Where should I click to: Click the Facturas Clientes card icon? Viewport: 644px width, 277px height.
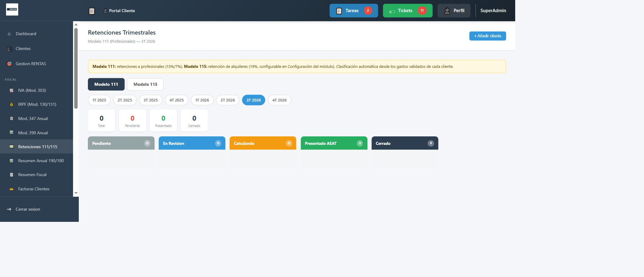click(x=12, y=189)
